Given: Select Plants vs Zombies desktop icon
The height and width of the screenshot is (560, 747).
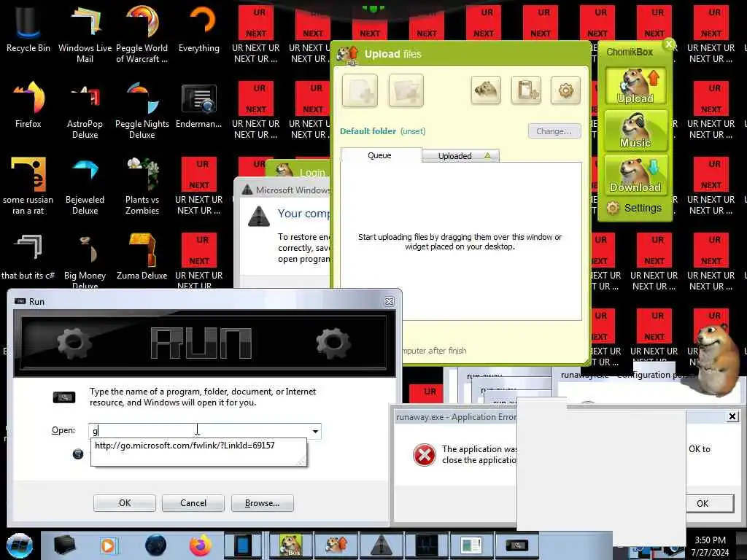Looking at the screenshot, I should pyautogui.click(x=142, y=186).
